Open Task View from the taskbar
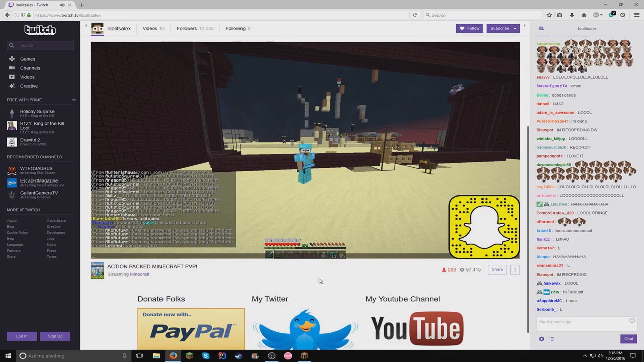 (139, 356)
